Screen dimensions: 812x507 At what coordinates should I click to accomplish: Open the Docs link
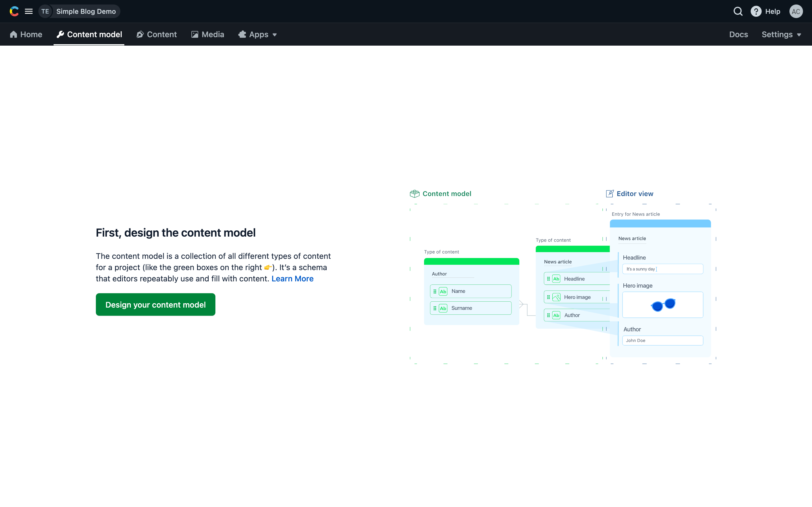point(738,35)
